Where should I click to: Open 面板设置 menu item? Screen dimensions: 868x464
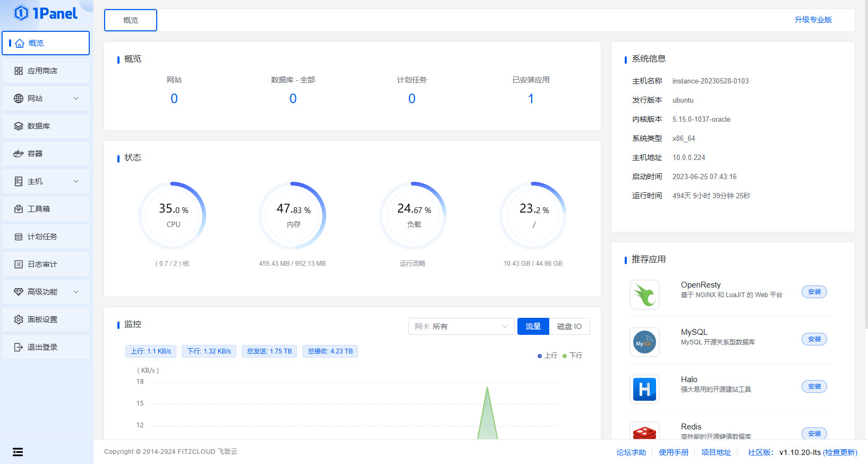tap(46, 319)
